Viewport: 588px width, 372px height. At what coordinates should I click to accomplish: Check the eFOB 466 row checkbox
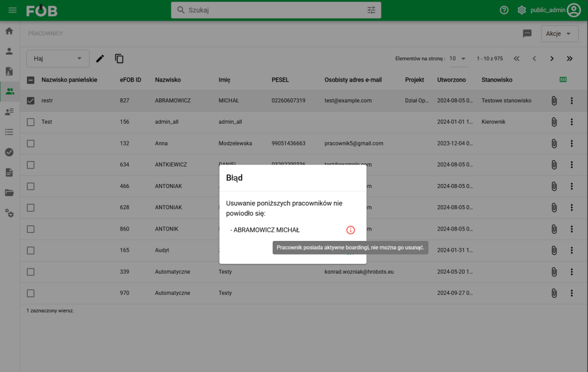[x=31, y=186]
